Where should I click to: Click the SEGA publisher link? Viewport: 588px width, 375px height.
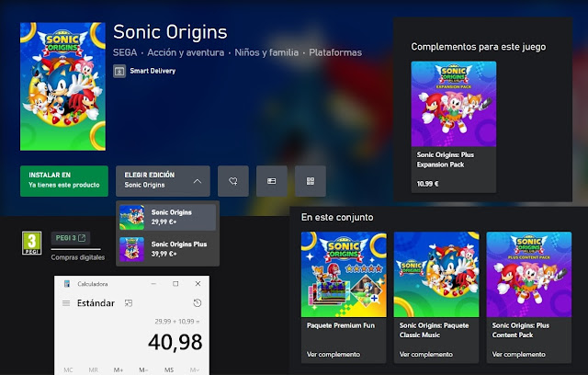tap(125, 52)
